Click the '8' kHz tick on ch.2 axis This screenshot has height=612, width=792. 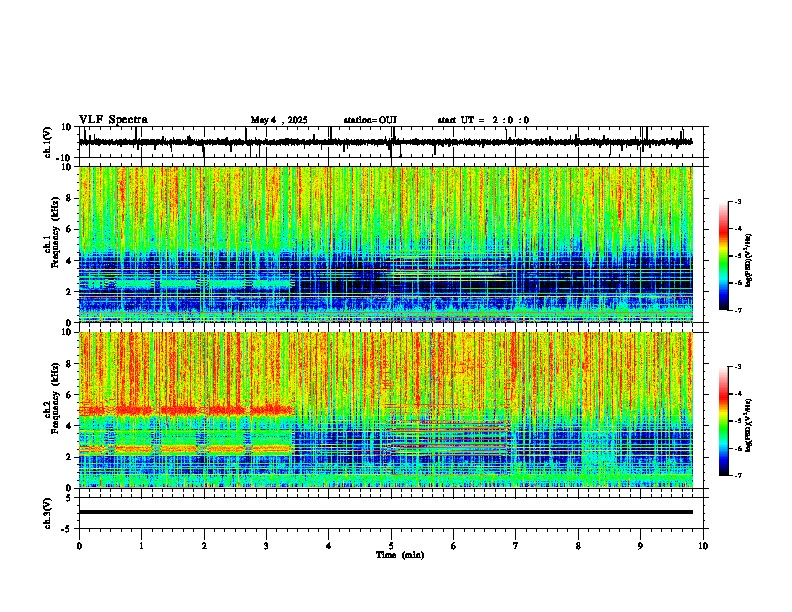coord(70,364)
